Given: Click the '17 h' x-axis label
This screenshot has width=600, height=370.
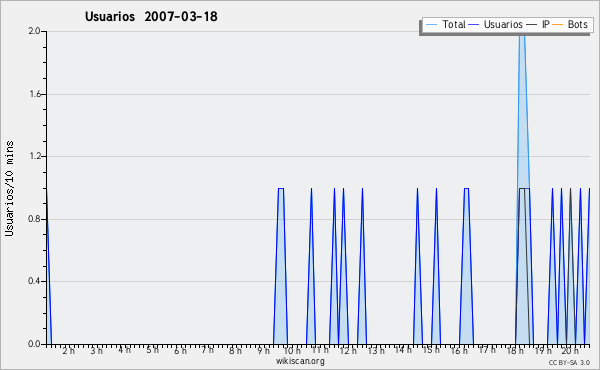Looking at the screenshot, I should point(487,349).
